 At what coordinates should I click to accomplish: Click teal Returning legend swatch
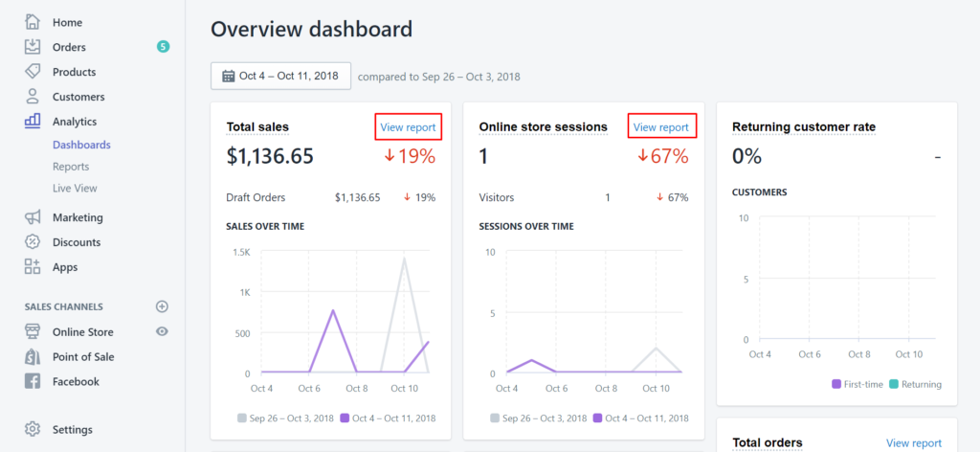click(x=892, y=384)
